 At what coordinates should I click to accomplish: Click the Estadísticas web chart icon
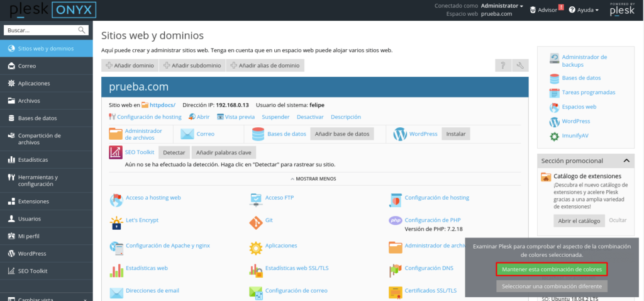pyautogui.click(x=116, y=270)
